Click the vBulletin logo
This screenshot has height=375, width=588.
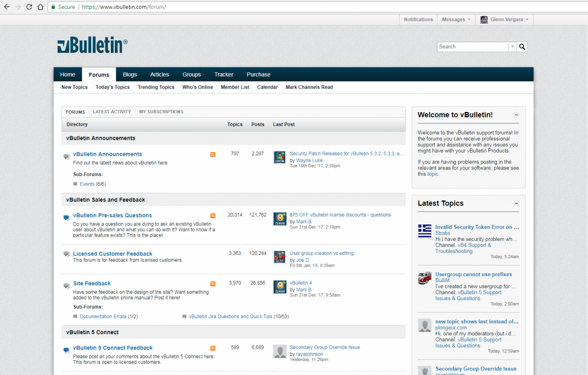pyautogui.click(x=92, y=45)
